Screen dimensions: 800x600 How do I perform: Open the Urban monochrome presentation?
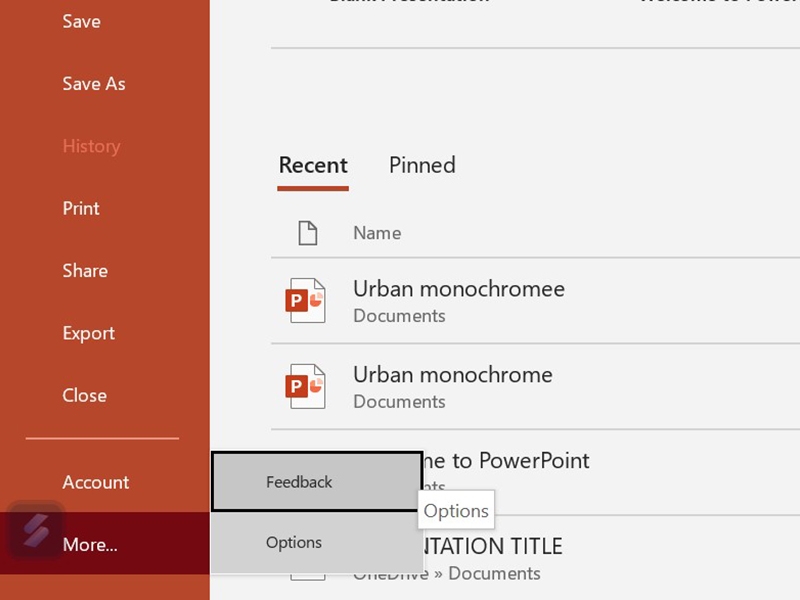(x=535, y=386)
